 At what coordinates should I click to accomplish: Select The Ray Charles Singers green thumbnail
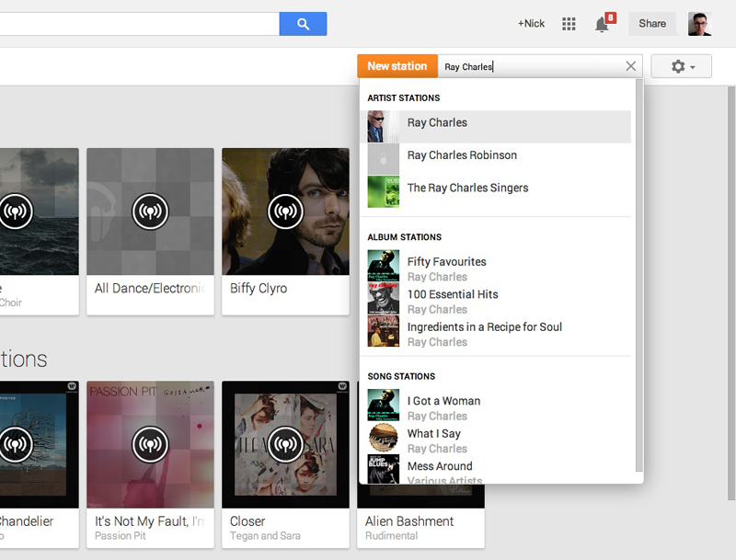coord(383,192)
